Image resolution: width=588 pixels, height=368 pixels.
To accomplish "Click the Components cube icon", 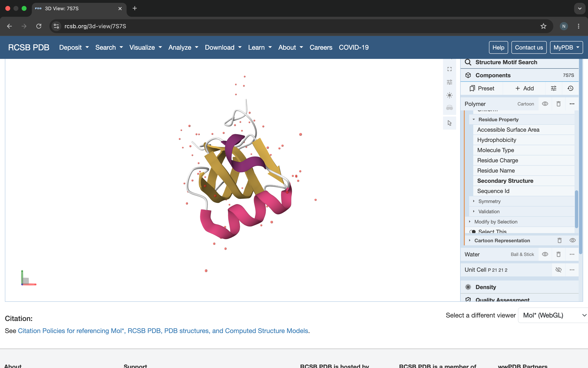I will (x=468, y=75).
